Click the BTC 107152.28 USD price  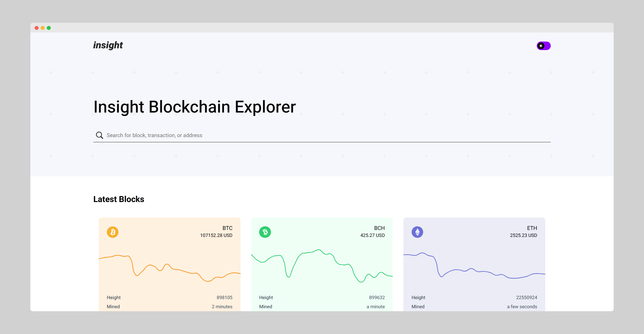pos(216,235)
